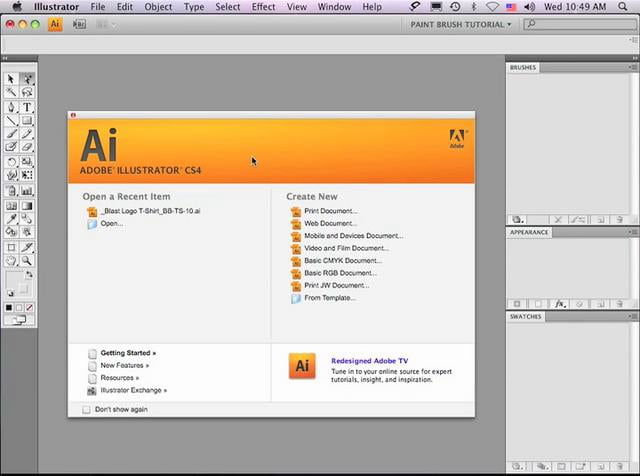The height and width of the screenshot is (476, 640).
Task: Open the Type menu
Action: click(x=194, y=7)
